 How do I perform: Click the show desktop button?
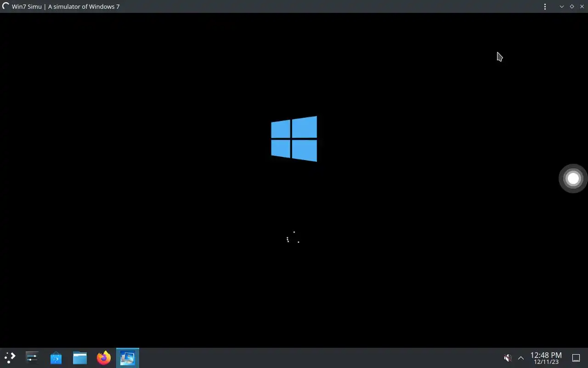click(x=576, y=358)
